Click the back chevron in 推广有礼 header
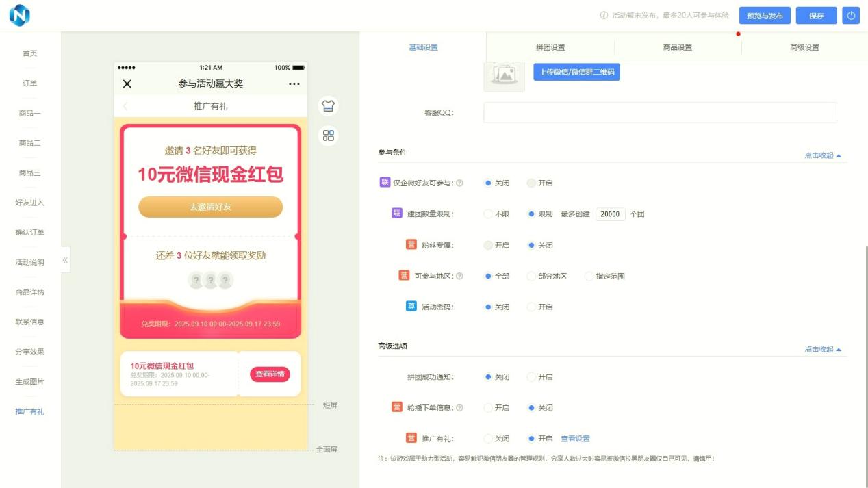Screen dimensions: 868x488 (125, 106)
